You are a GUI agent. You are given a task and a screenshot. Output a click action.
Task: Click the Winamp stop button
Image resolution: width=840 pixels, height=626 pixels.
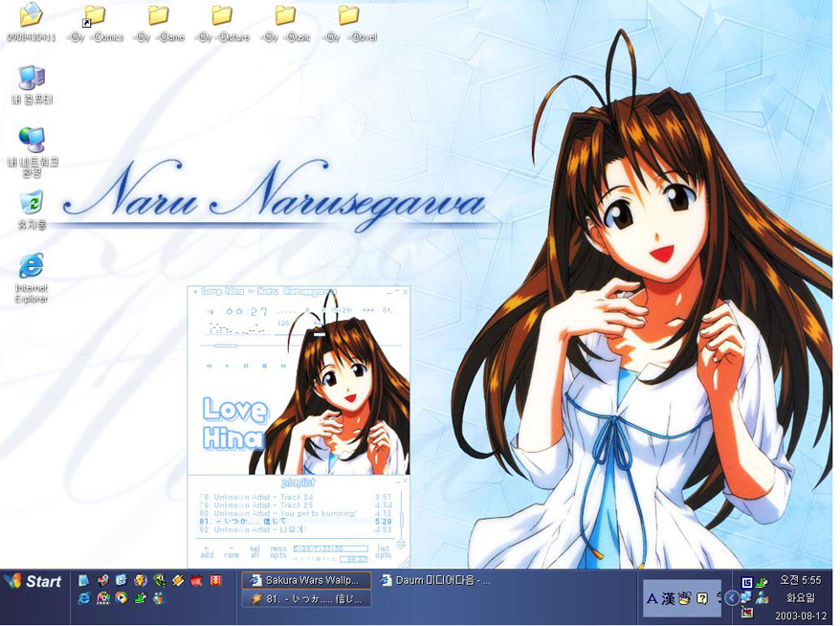point(264,366)
